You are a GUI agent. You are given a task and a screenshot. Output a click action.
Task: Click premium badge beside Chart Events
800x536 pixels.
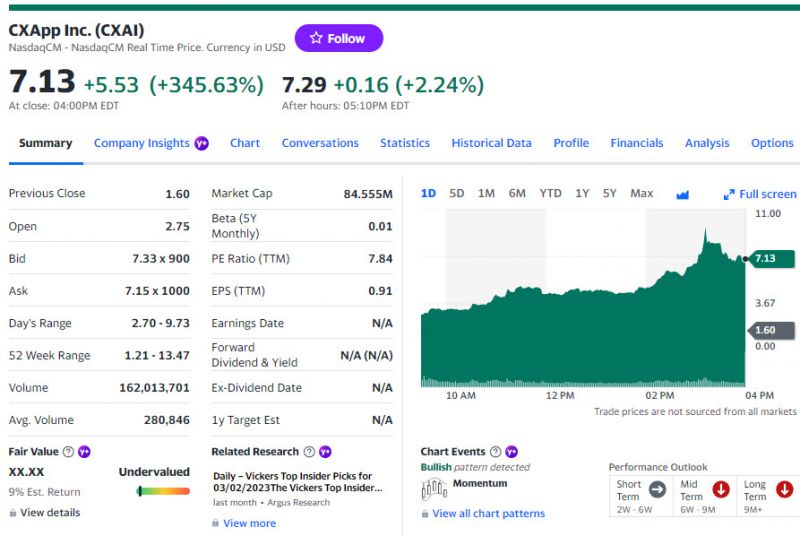(511, 452)
